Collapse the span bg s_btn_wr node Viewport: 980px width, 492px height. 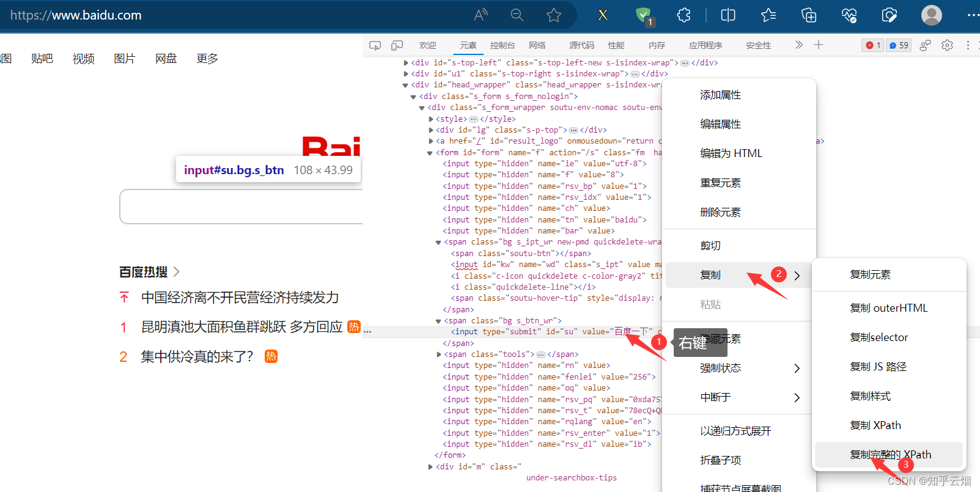click(x=438, y=321)
